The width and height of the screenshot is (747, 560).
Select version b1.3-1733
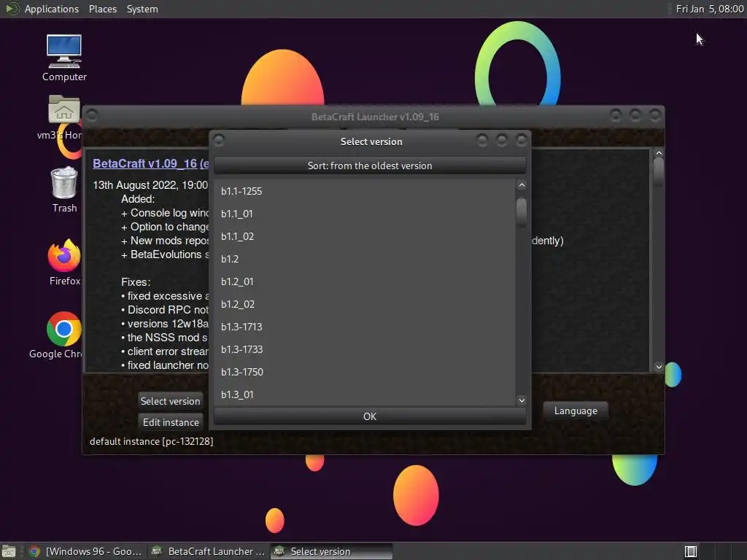(365, 349)
